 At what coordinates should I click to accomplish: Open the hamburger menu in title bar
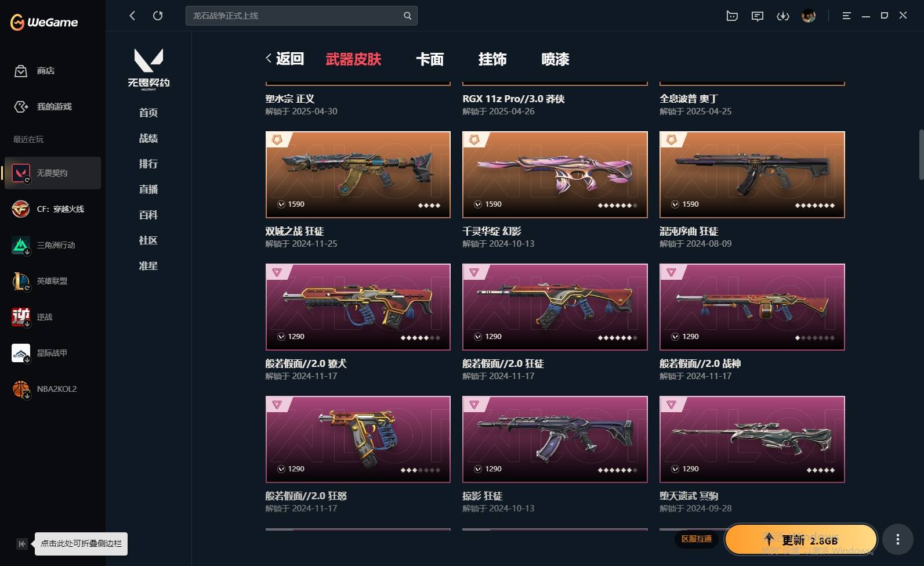point(846,16)
